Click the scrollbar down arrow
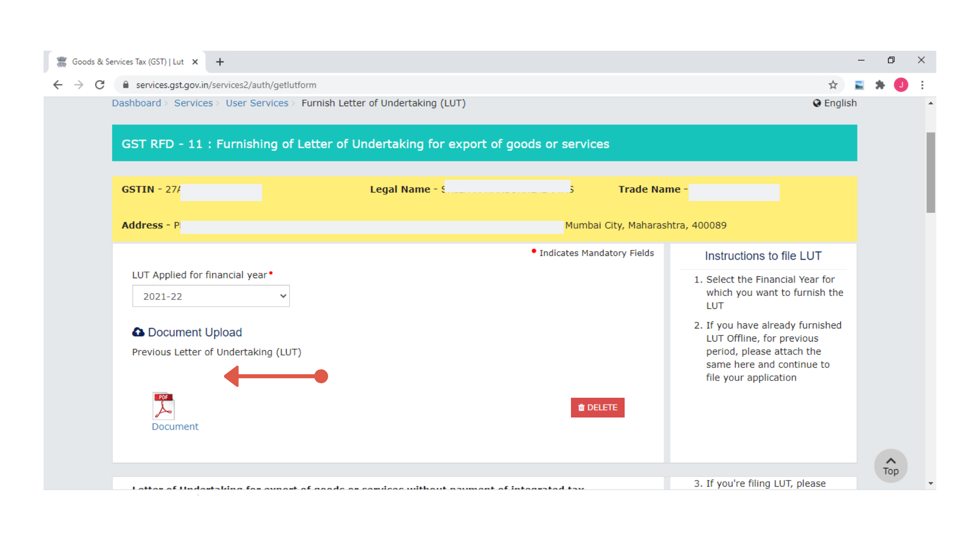This screenshot has width=980, height=551. pyautogui.click(x=931, y=483)
